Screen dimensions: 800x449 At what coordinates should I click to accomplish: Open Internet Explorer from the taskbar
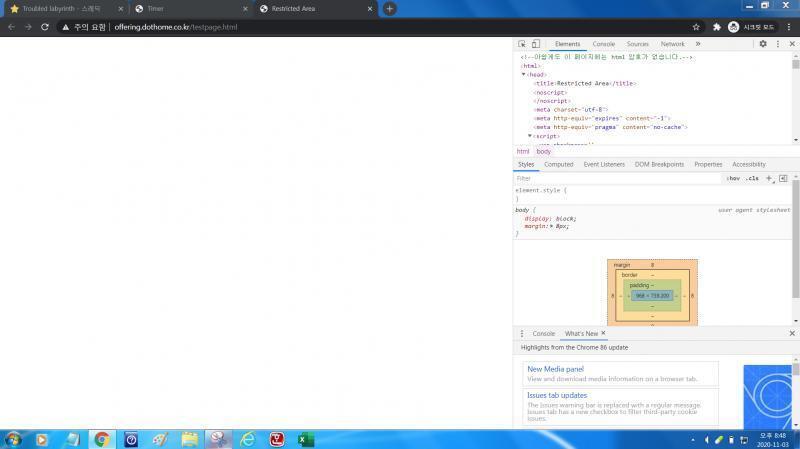pos(247,439)
